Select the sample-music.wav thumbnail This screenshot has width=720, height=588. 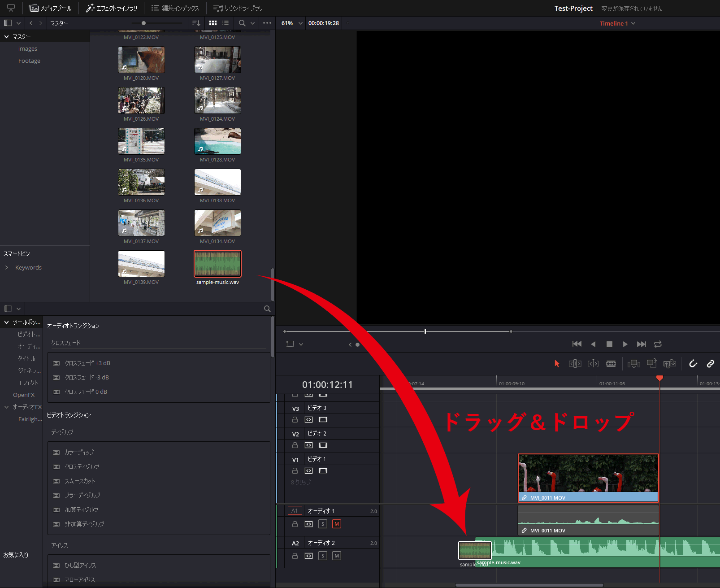[x=217, y=264]
